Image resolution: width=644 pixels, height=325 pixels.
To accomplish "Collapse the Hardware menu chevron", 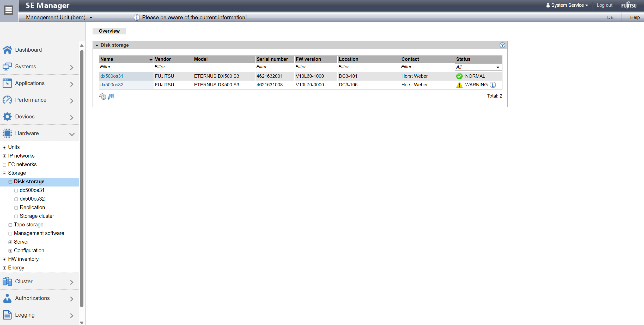I will pyautogui.click(x=72, y=134).
